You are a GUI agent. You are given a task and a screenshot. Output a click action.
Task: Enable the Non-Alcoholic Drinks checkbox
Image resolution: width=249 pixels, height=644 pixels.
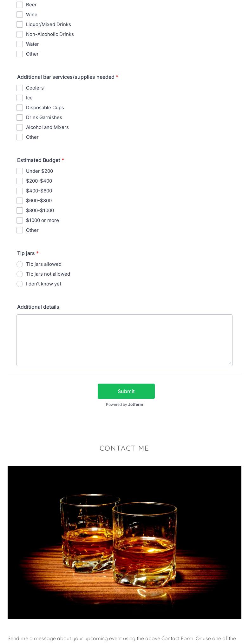click(x=20, y=34)
